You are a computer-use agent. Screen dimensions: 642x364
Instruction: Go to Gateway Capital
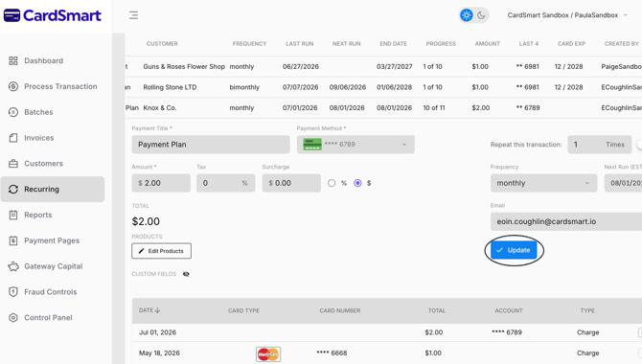54,266
